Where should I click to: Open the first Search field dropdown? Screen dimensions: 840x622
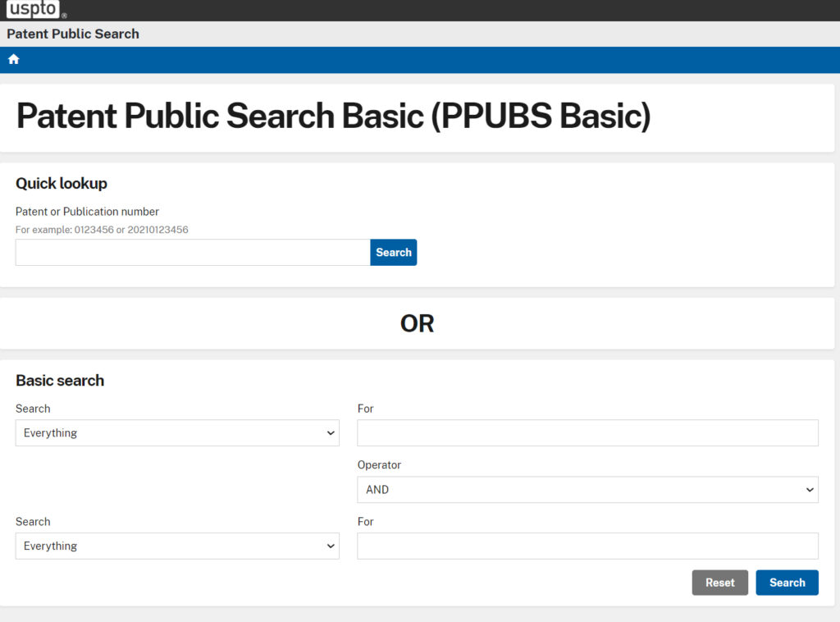pos(177,433)
